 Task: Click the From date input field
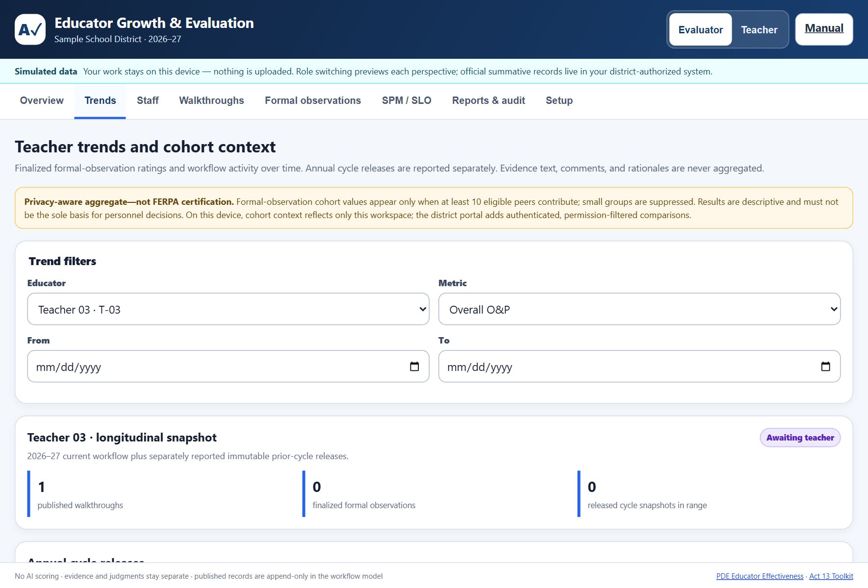point(228,367)
